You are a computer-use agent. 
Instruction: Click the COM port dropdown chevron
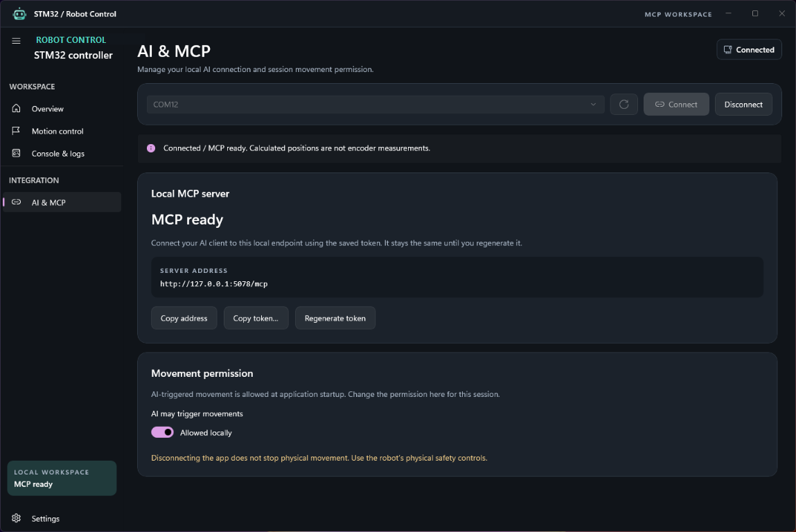click(593, 104)
